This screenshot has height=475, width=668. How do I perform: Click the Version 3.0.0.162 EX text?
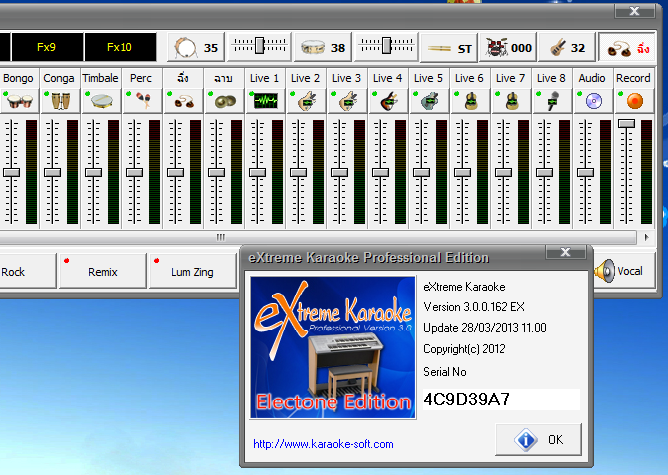click(474, 307)
